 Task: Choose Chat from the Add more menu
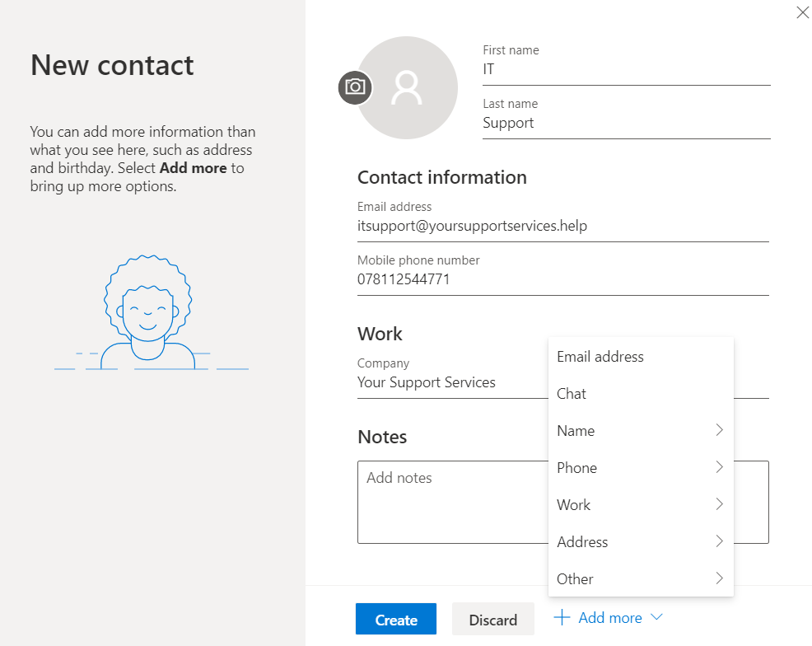click(572, 394)
